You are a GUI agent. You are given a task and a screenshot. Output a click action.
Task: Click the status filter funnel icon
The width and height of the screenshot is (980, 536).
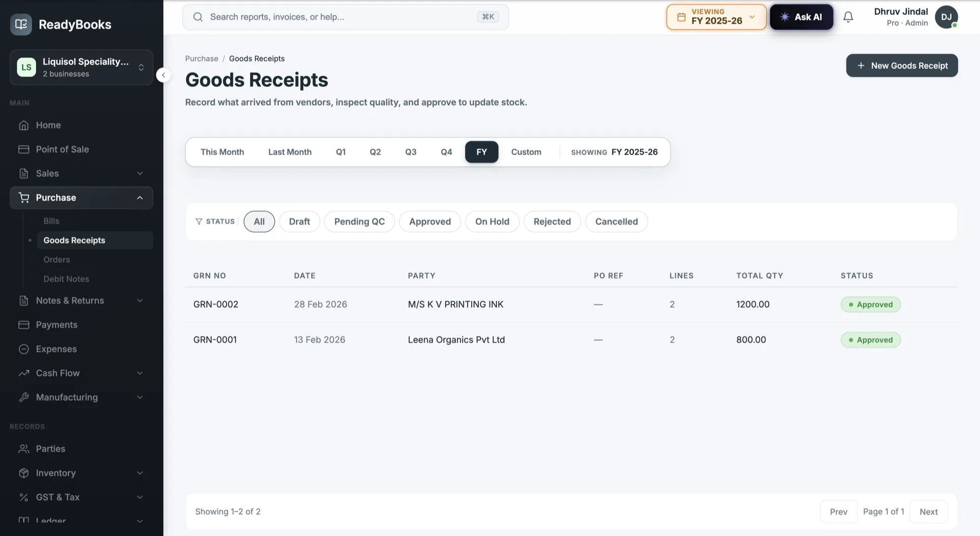(x=199, y=222)
